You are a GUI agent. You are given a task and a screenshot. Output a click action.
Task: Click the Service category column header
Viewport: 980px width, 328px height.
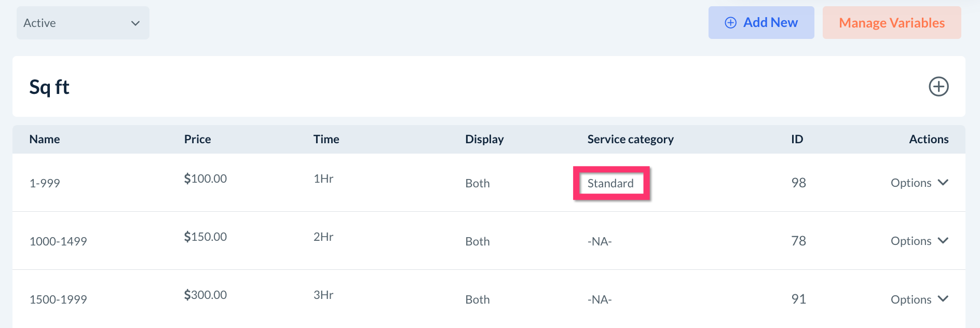pyautogui.click(x=630, y=139)
